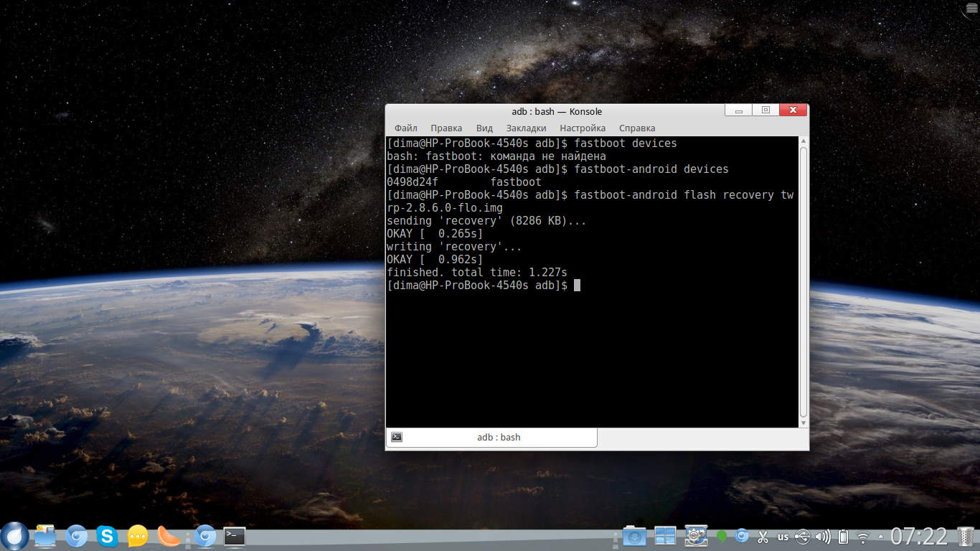Switch the 'us' keyboard layout indicator
The height and width of the screenshot is (551, 980).
click(783, 537)
